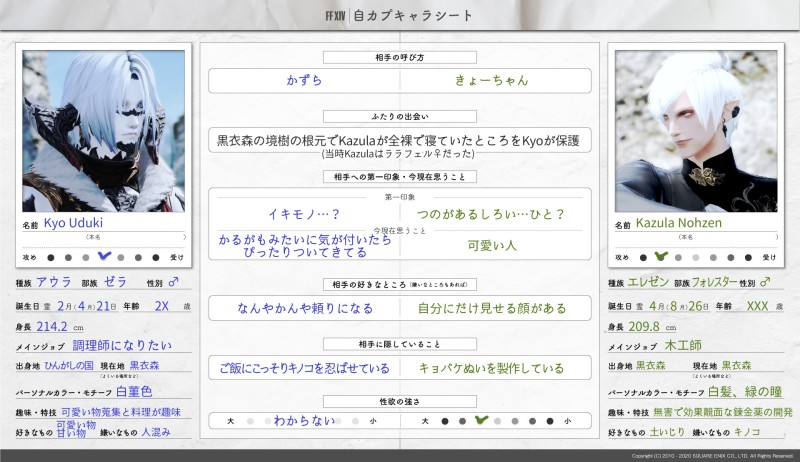
Task: Click the blue nickname かずら
Action: [304, 80]
